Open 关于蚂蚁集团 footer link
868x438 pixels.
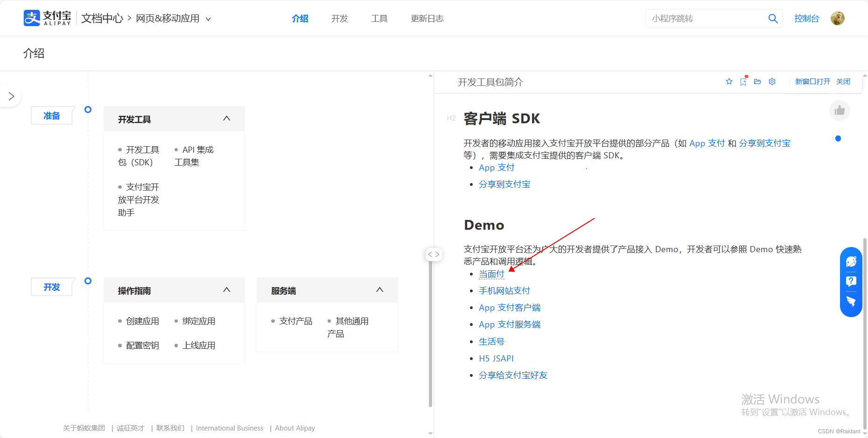pos(84,428)
